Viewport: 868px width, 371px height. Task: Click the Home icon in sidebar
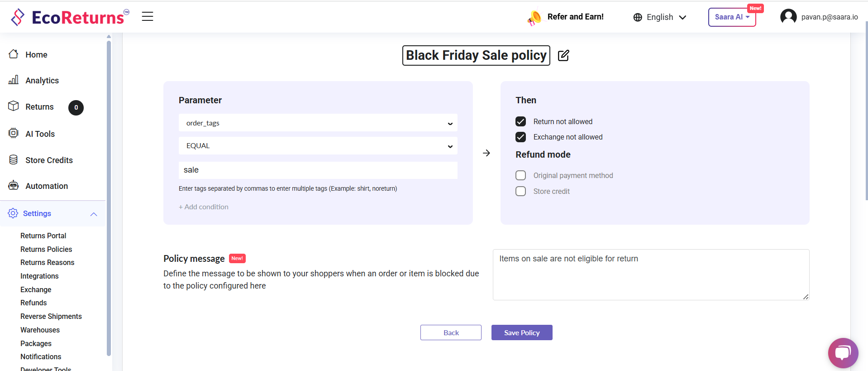14,54
